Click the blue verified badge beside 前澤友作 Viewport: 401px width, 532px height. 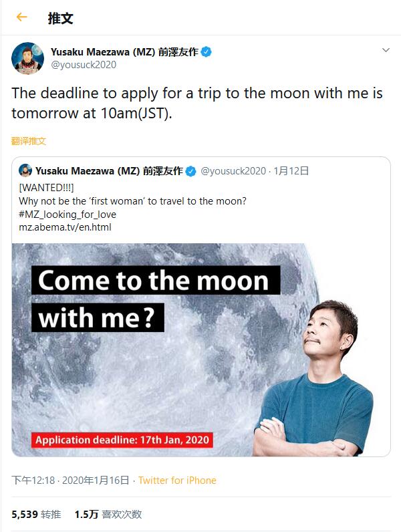point(207,51)
